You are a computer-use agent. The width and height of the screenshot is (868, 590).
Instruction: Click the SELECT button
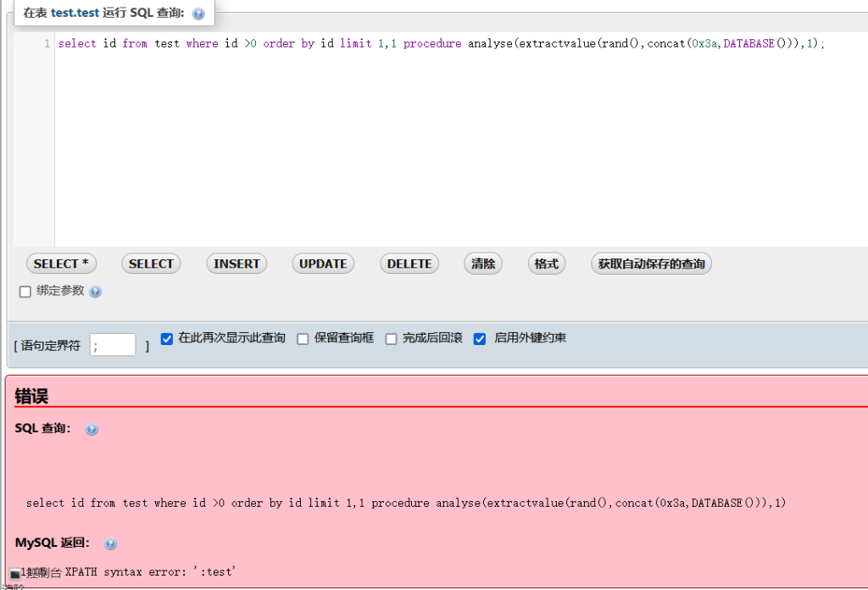click(x=150, y=264)
